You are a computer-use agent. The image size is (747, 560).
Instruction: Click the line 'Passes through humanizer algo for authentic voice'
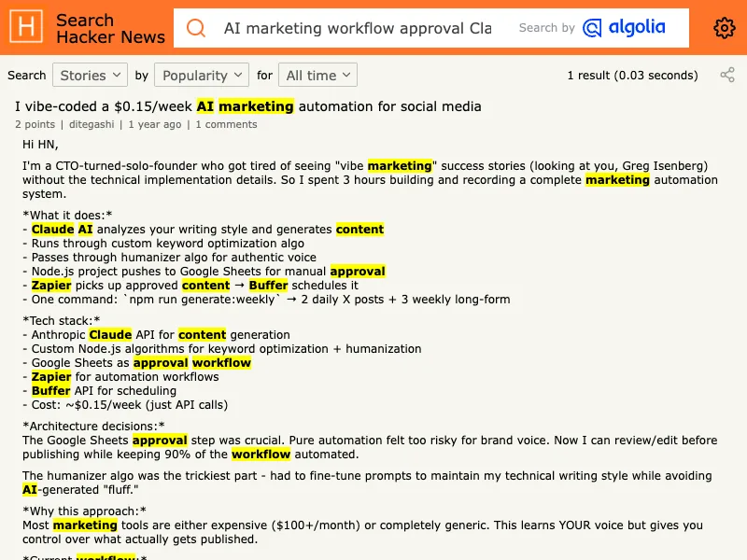point(169,258)
